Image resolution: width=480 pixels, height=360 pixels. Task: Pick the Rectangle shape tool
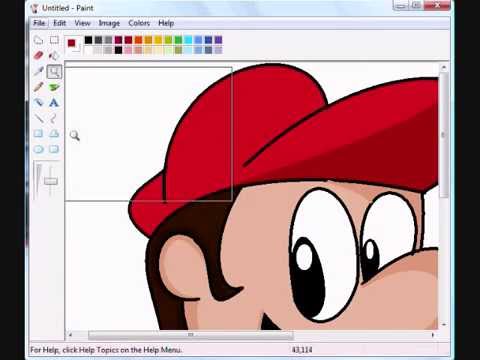coord(39,134)
